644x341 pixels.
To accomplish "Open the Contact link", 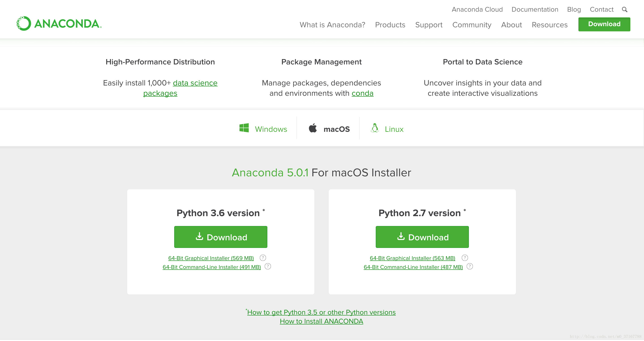I will click(x=601, y=9).
